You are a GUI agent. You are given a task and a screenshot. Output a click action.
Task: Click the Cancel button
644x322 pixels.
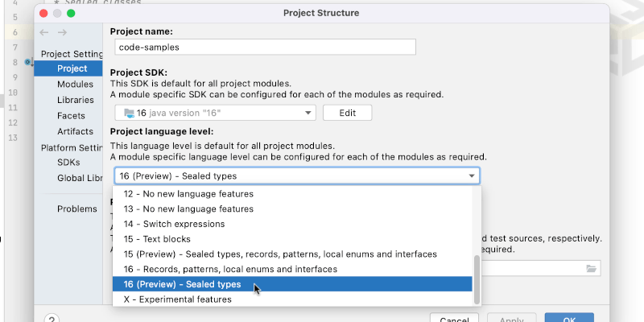click(460, 319)
